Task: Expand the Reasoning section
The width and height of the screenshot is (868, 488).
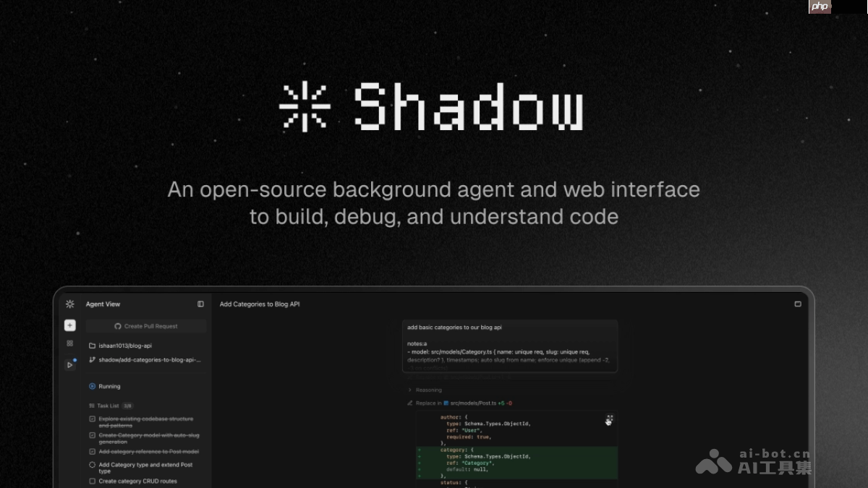Action: pos(427,390)
